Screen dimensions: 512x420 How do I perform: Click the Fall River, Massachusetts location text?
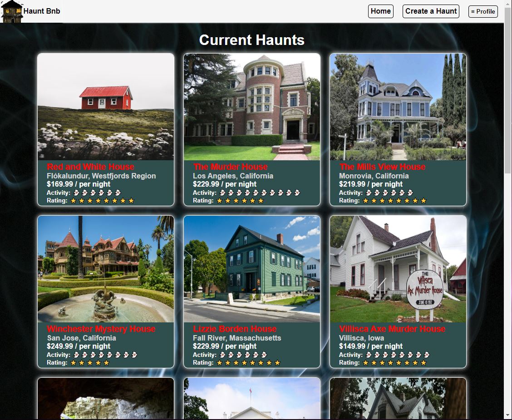coord(237,338)
